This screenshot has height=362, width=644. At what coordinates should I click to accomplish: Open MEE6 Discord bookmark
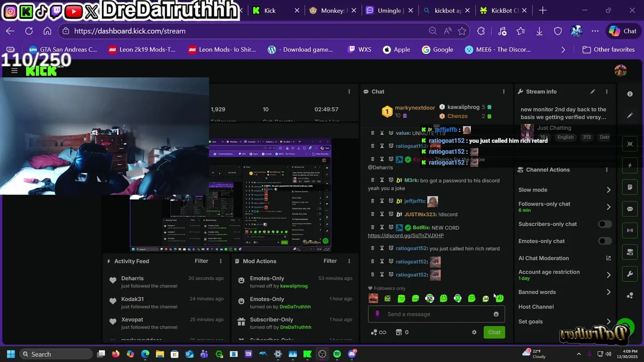498,50
